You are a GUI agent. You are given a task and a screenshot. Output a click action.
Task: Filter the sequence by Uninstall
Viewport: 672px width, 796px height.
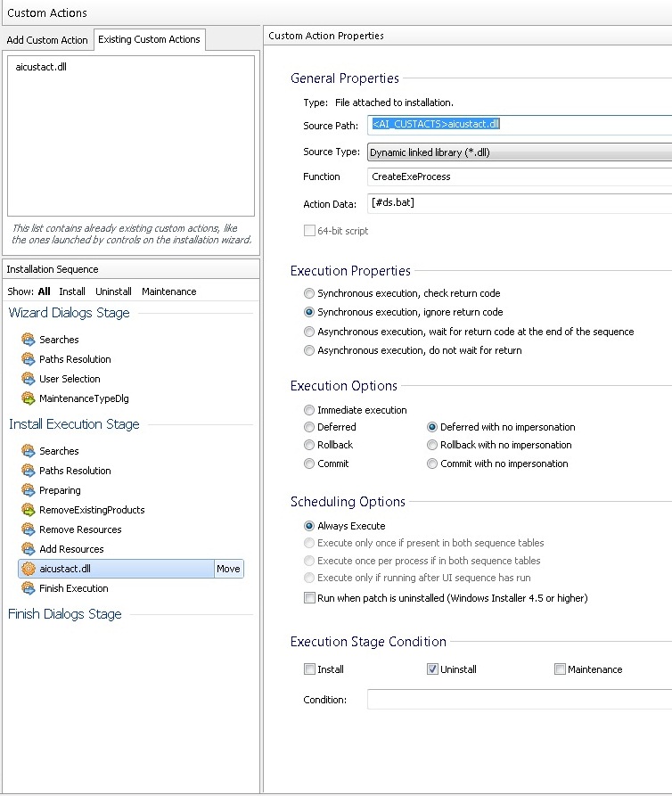point(113,291)
